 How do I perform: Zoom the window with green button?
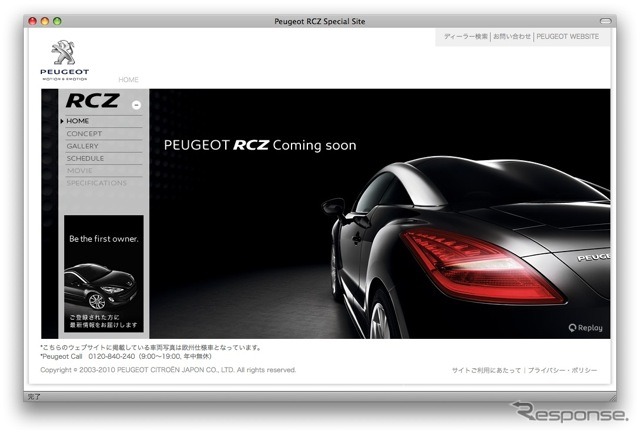click(x=57, y=21)
